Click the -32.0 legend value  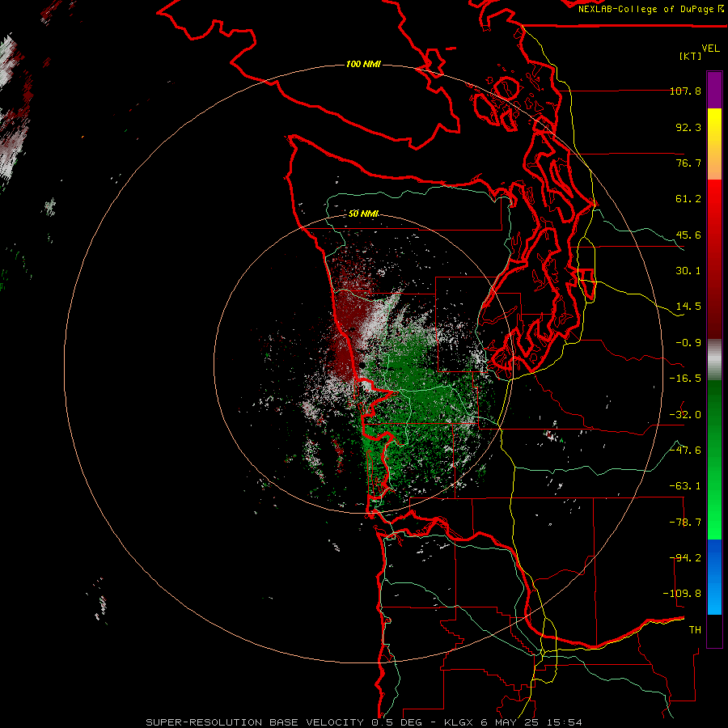685,415
